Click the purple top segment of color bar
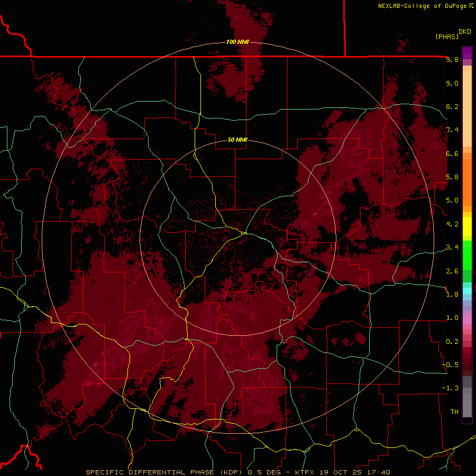This screenshot has height=476, width=476. [467, 53]
